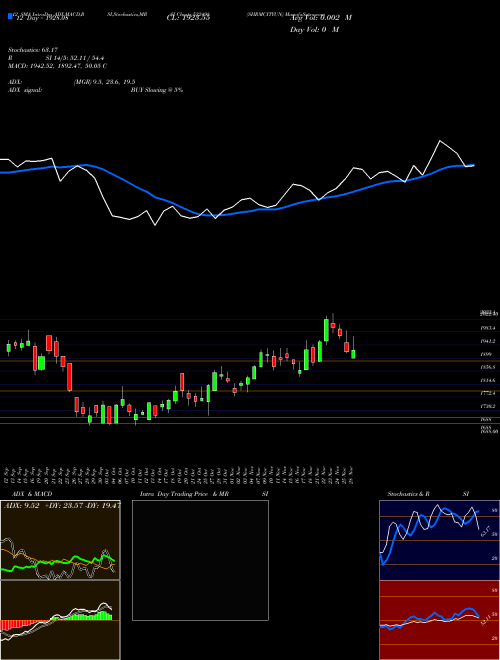This screenshot has width=500, height=660.
Task: Click the 'CL: 1923.55' closing price label
Action: click(188, 18)
